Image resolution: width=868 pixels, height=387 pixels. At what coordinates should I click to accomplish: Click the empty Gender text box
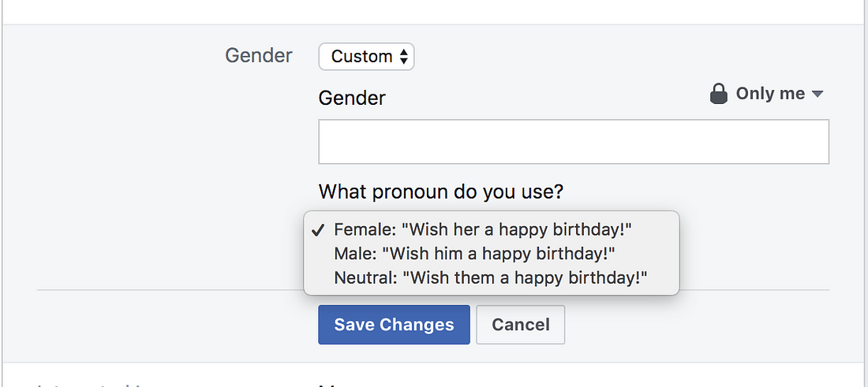(x=573, y=142)
